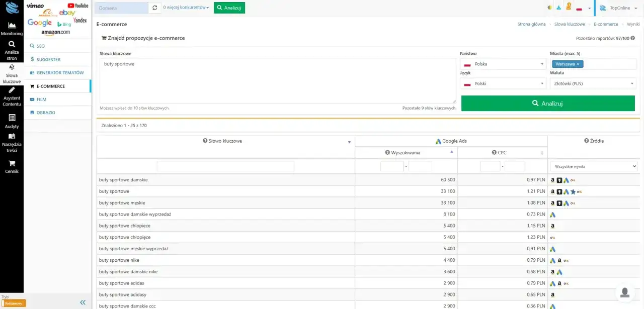Click the blue download icon in header
644x309 pixels.
click(x=558, y=8)
